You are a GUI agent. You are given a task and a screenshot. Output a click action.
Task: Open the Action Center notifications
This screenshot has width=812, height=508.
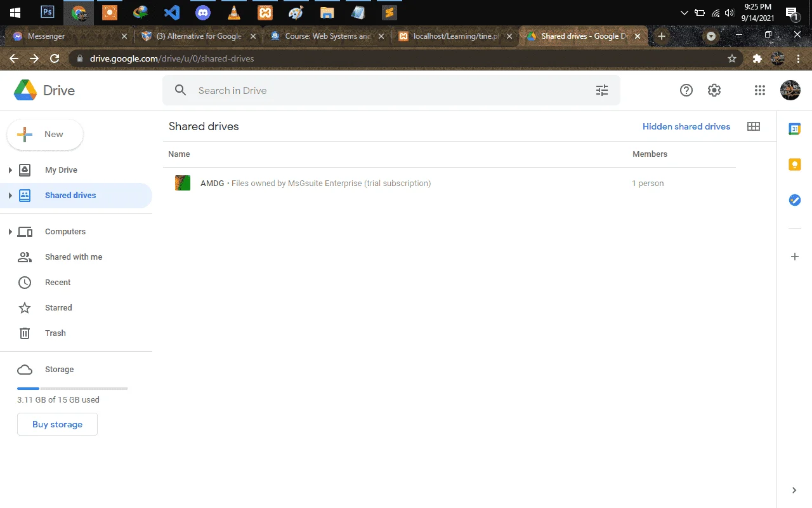point(791,12)
